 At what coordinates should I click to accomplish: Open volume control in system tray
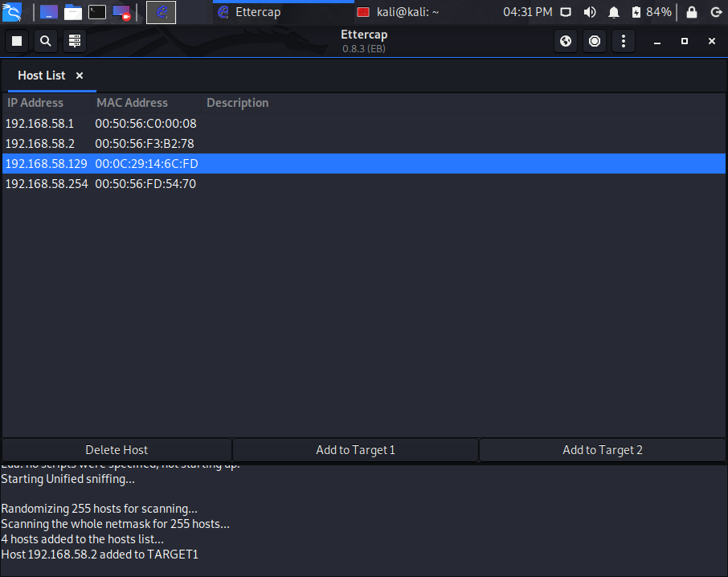(x=590, y=12)
